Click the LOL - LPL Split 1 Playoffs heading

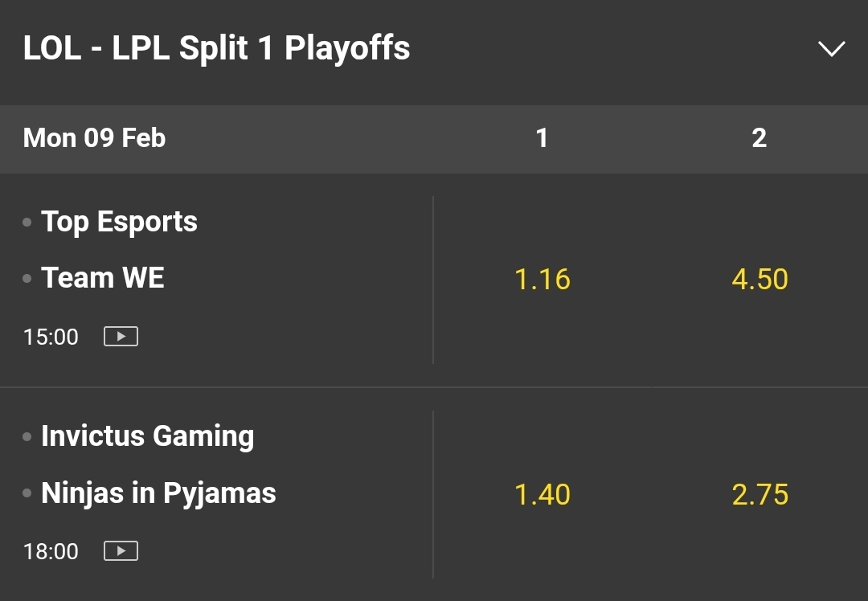coord(217,48)
